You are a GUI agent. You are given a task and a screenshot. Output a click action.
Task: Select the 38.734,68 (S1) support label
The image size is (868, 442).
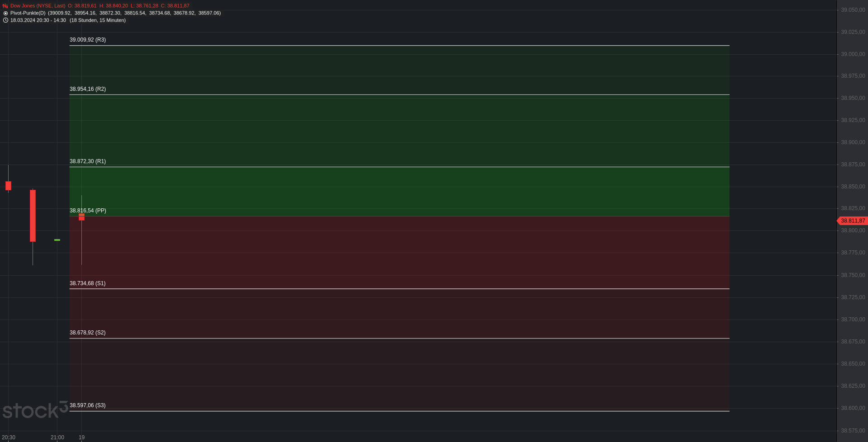87,283
